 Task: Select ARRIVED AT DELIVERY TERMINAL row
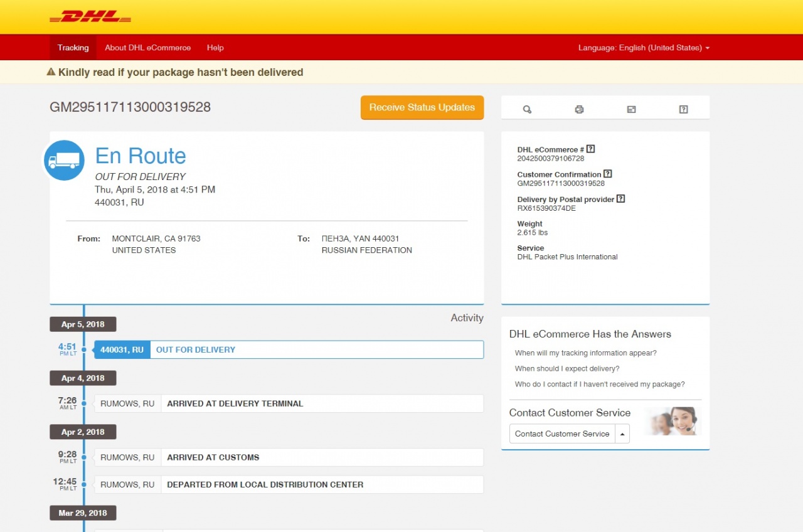[289, 403]
